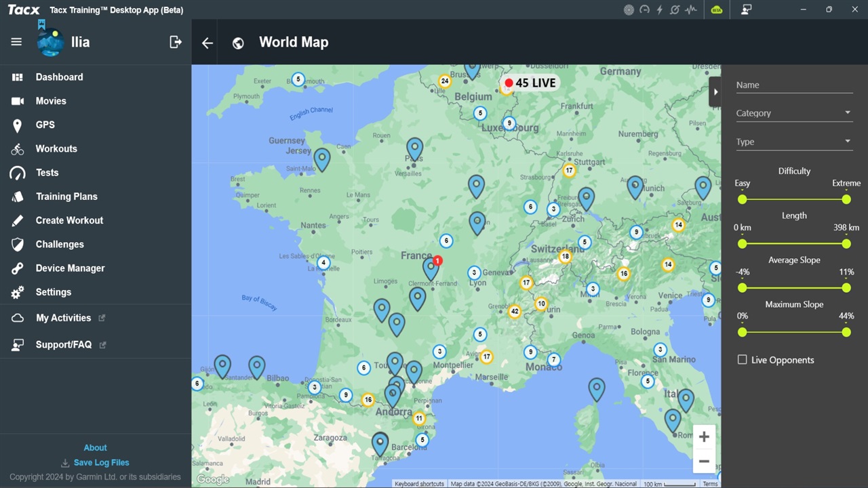The width and height of the screenshot is (868, 488).
Task: Click the Difficulty slider Easy handle
Action: (x=743, y=199)
